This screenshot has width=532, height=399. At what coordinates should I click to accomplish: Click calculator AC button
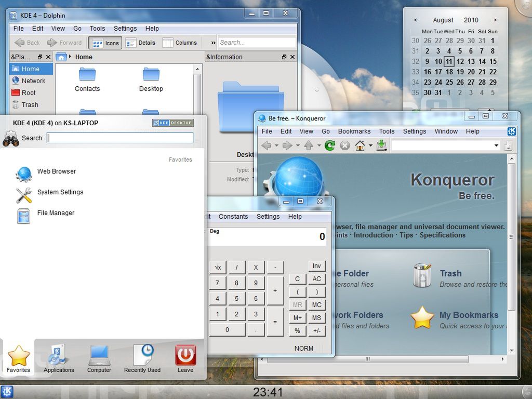316,279
